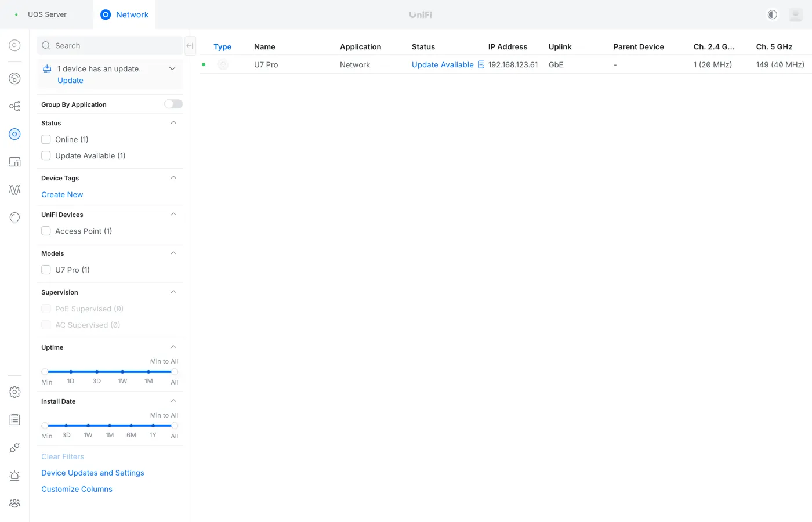Click the download icon in update banner
Viewport: 812px width, 522px height.
[x=47, y=68]
